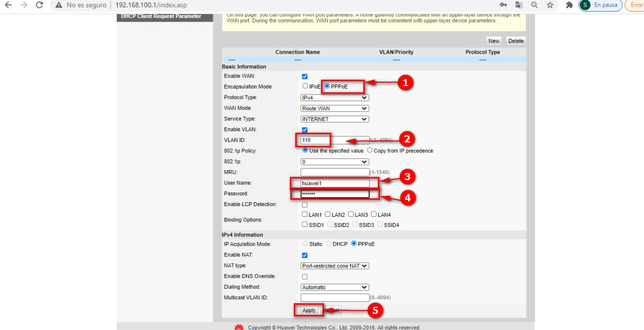This screenshot has width=644, height=330.
Task: Expand the WAN Mode dropdown
Action: coord(335,109)
